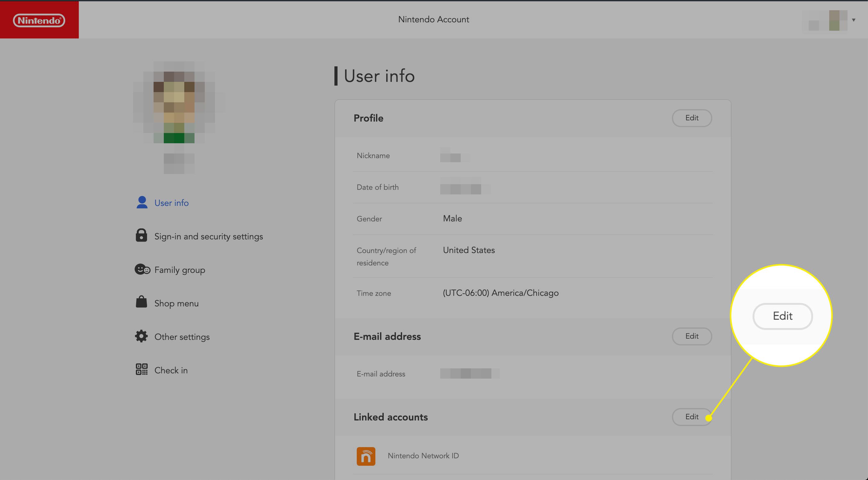The image size is (868, 480).
Task: Click the QR code Check in icon
Action: click(x=141, y=369)
